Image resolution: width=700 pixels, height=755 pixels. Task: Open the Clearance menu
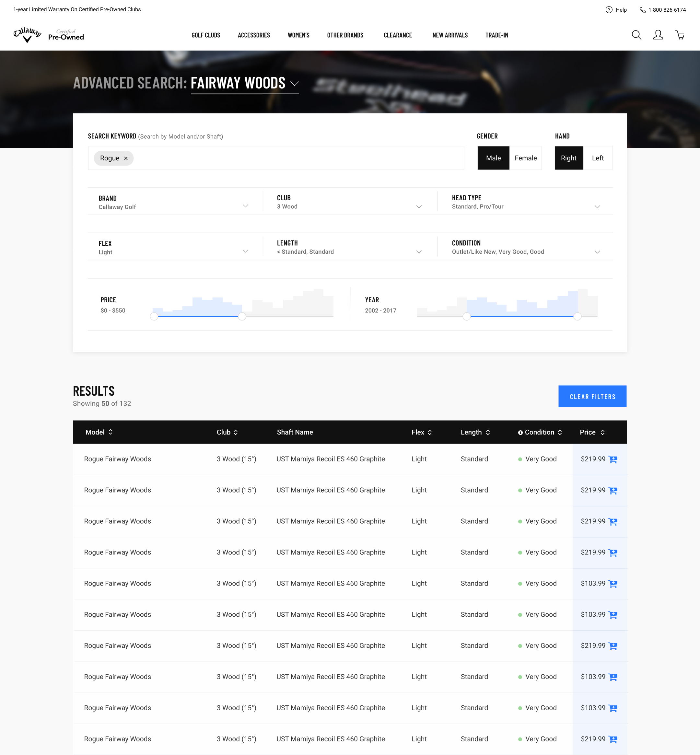click(397, 35)
